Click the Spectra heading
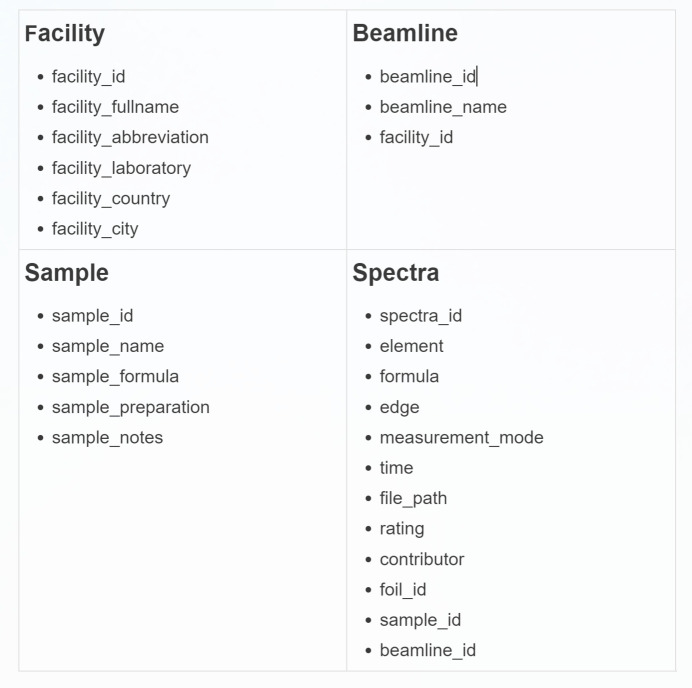692x688 pixels. pos(395,273)
